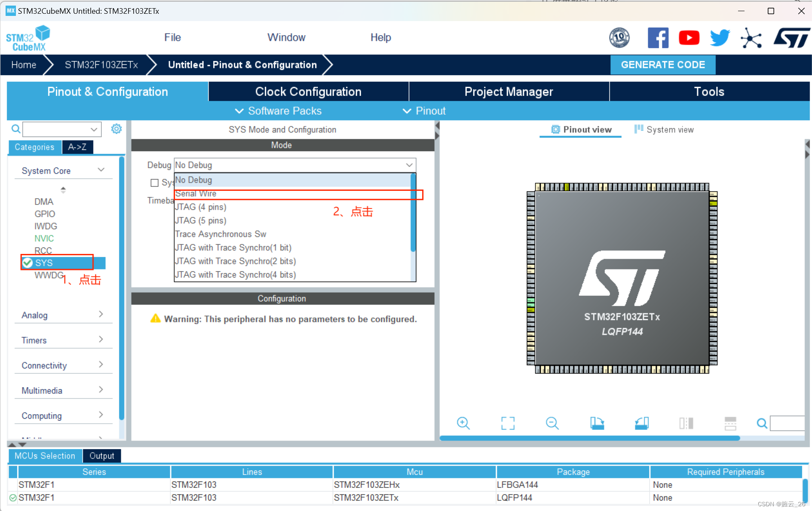Open the 10 years anniversary badge icon
The height and width of the screenshot is (511, 812).
pos(619,38)
